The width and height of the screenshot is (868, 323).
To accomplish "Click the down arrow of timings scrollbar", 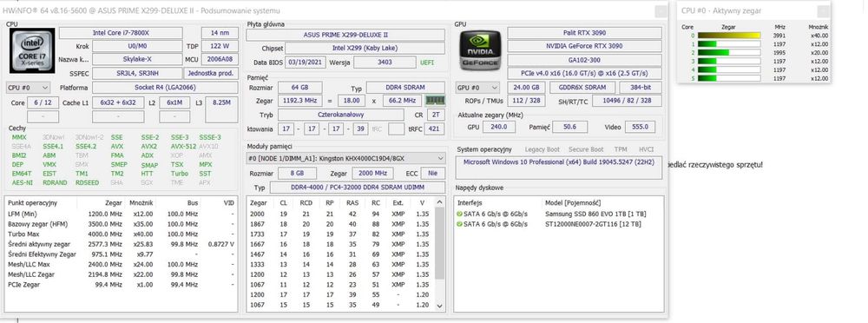I will point(439,306).
